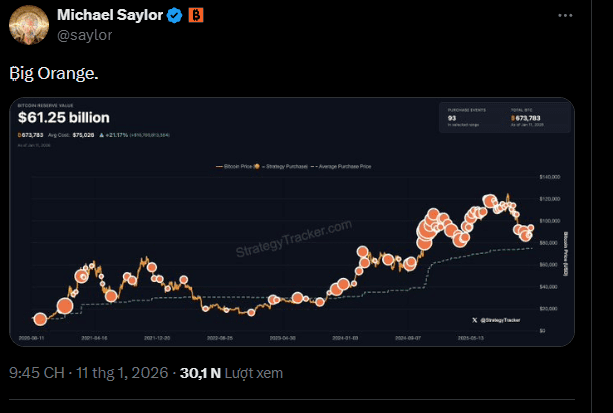Click the Big Orange tweet text
The width and height of the screenshot is (613, 413).
[x=53, y=73]
